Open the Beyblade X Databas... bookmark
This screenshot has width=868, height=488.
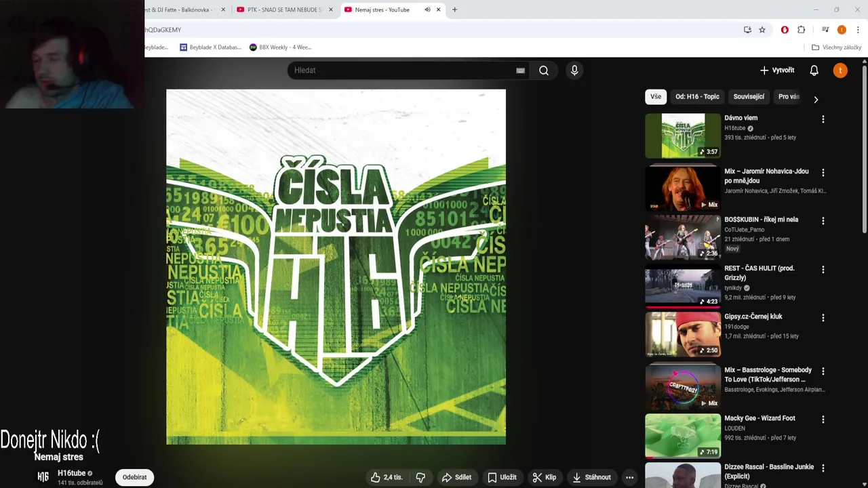(x=210, y=47)
